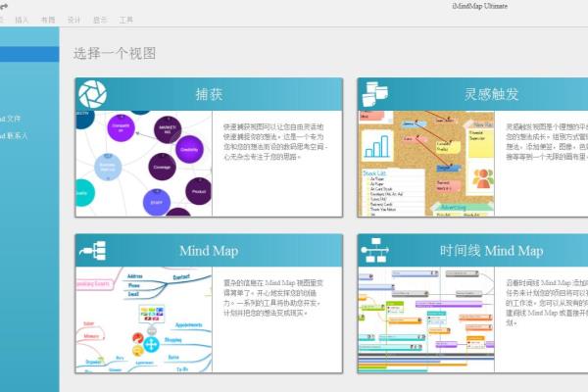Click the 灵感触发 card description text
This screenshot has width=588, height=392.
[547, 142]
